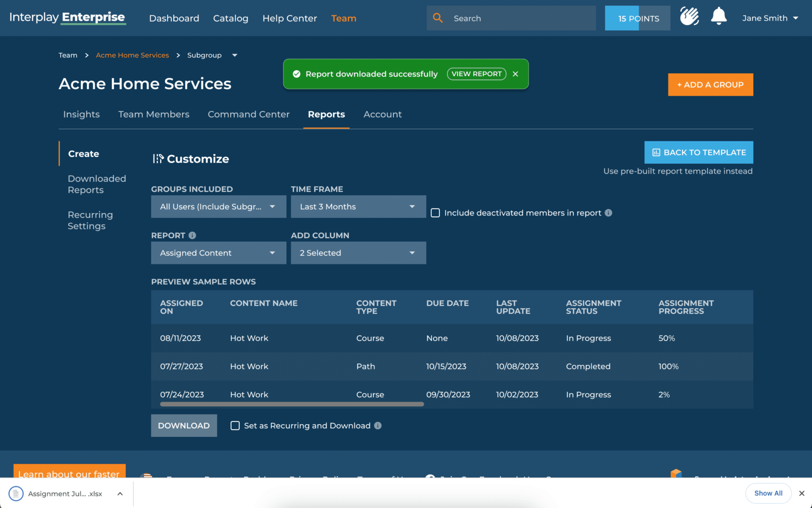This screenshot has width=812, height=508.
Task: Open Downloaded Reports in sidebar
Action: point(97,184)
